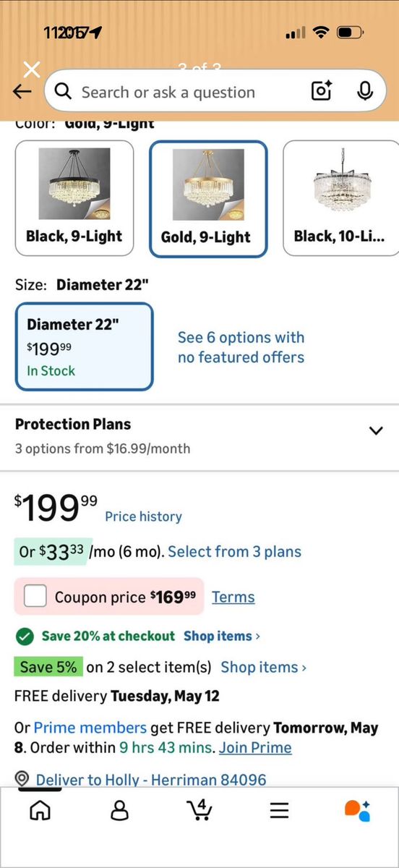Select Diameter 22" size option

85,346
